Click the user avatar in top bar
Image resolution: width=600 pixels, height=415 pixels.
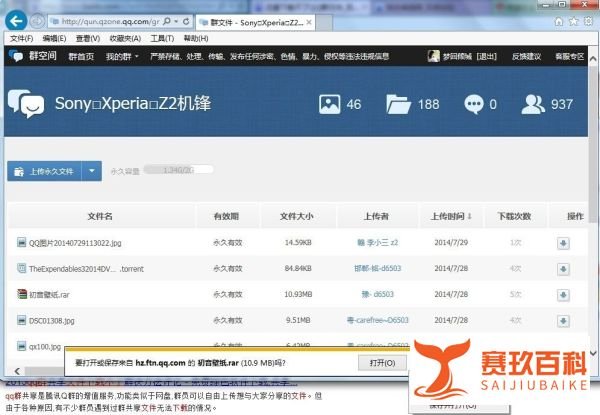click(x=434, y=56)
